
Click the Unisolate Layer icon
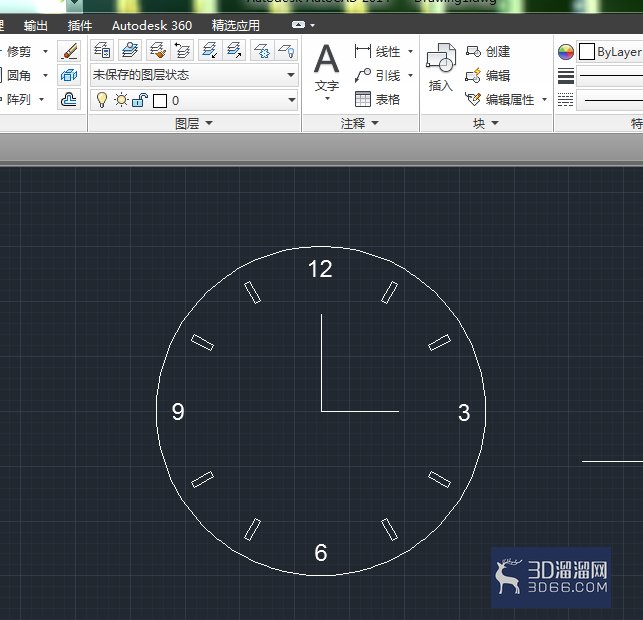pos(234,51)
